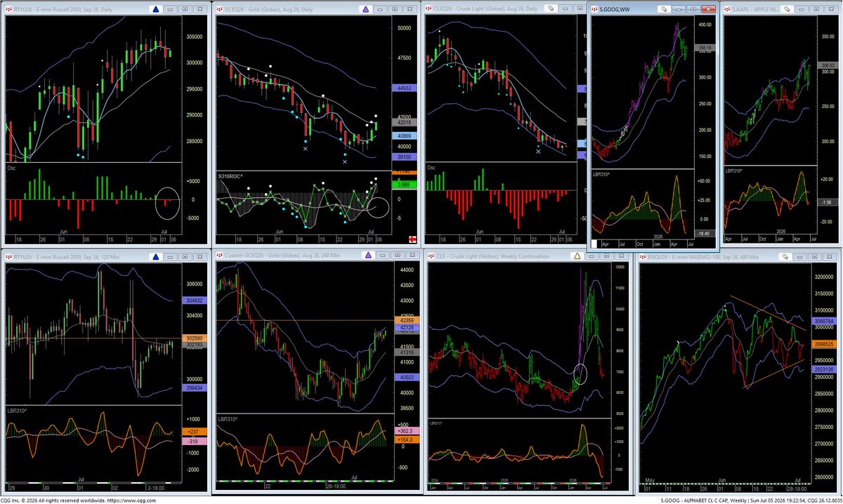Click the 44833 price label on Gold Daily
Image resolution: width=843 pixels, height=504 pixels.
(x=403, y=88)
